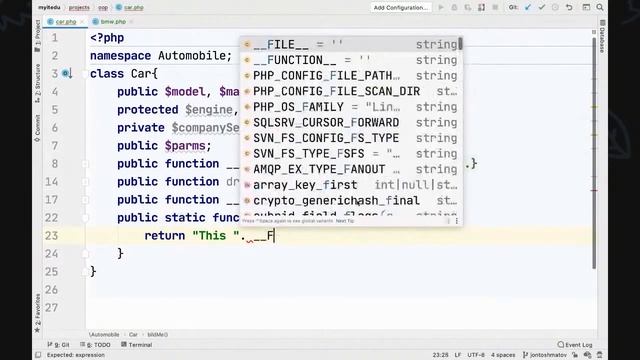Toggle the 6: TODO tool window
Screen dimensions: 640x360
pyautogui.click(x=96, y=345)
